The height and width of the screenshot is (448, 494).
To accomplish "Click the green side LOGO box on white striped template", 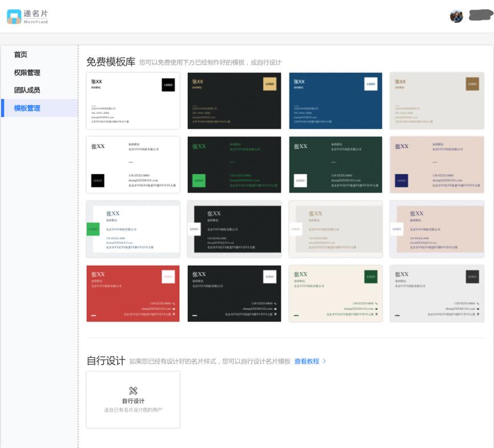I will tap(93, 229).
